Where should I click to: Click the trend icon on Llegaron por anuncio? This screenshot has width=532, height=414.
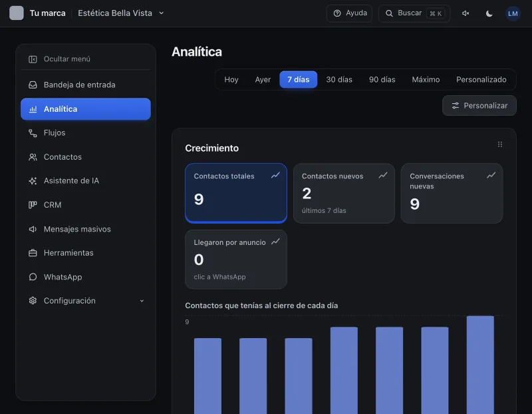[275, 242]
